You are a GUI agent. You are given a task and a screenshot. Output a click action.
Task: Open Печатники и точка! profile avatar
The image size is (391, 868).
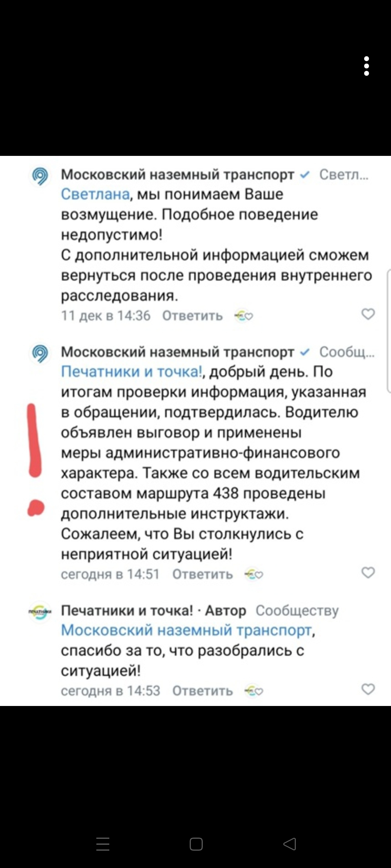click(40, 612)
